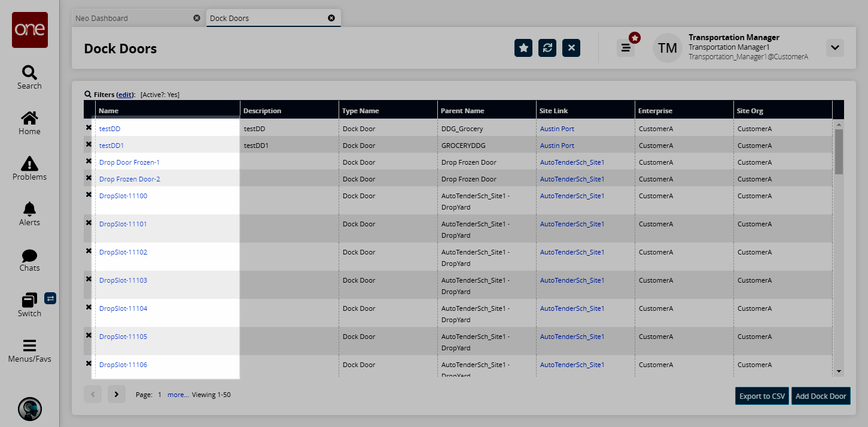
Task: Delete the testDD row using X icon
Action: pyautogui.click(x=89, y=128)
